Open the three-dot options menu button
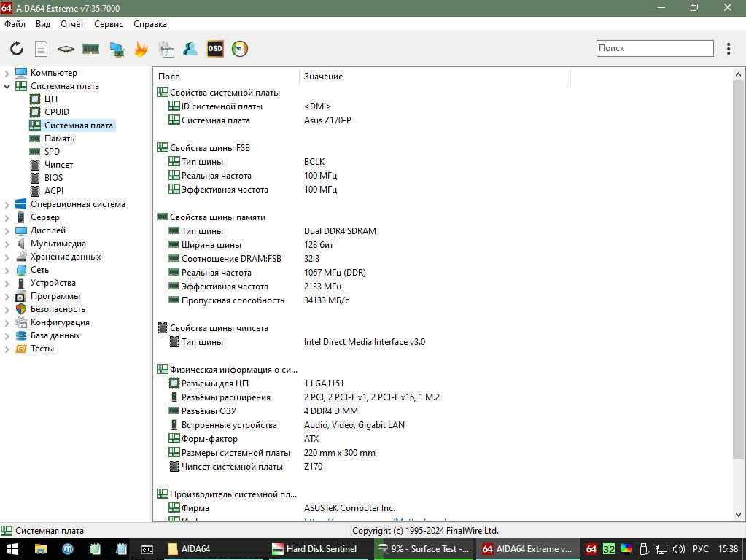Image resolution: width=746 pixels, height=560 pixels. click(728, 49)
